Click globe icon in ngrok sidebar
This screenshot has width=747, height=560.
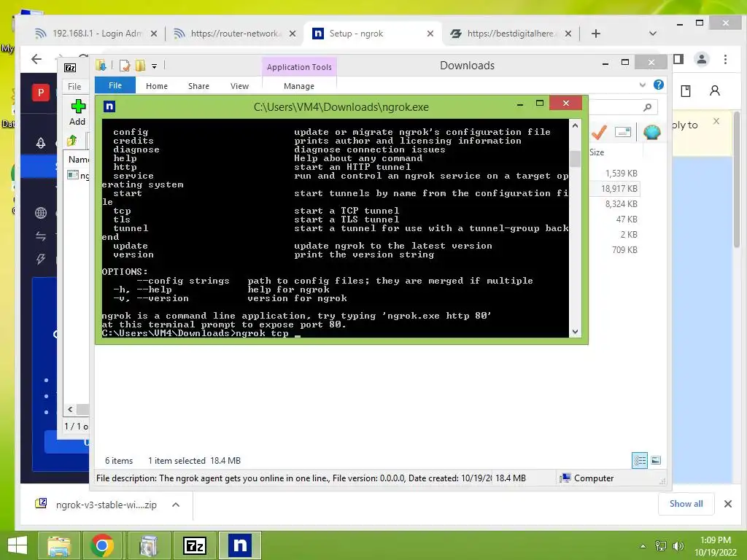point(41,213)
